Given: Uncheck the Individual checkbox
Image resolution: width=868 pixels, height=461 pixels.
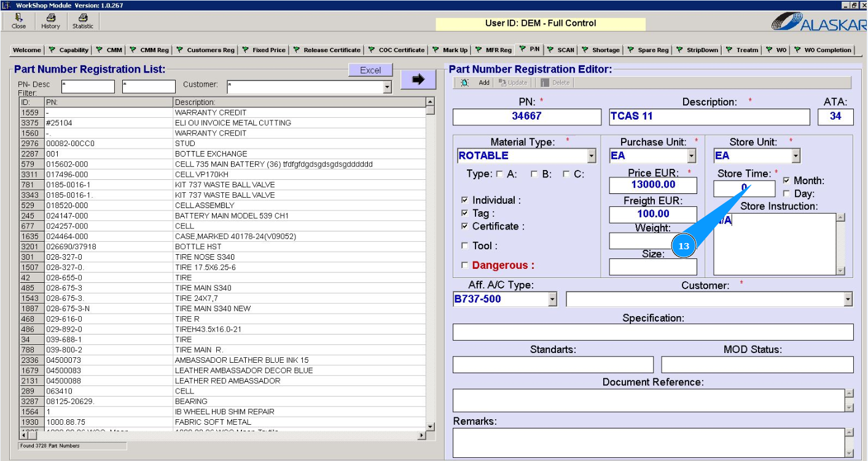Looking at the screenshot, I should click(x=464, y=200).
